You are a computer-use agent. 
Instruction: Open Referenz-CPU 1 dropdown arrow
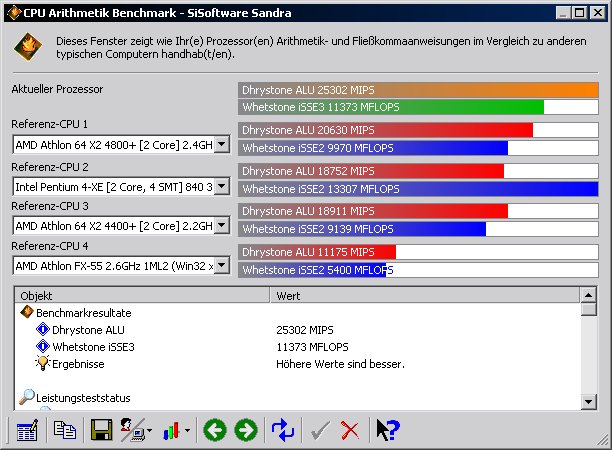click(x=221, y=144)
